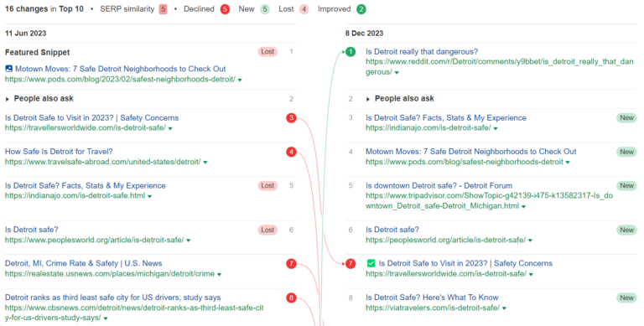The height and width of the screenshot is (326, 644).
Task: Open 'Motown Moves' featured snippet title link
Action: pyautogui.click(x=121, y=69)
